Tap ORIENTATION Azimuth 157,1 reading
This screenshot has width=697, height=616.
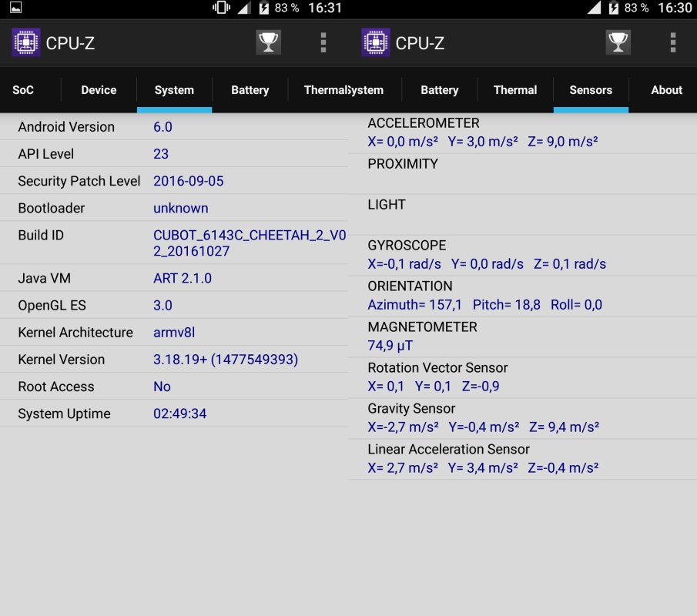(414, 305)
